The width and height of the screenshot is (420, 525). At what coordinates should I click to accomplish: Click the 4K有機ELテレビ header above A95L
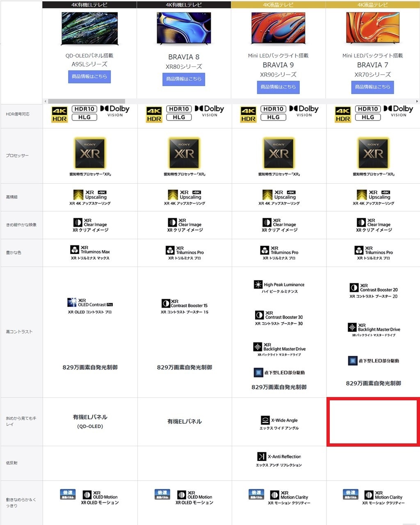pos(89,5)
